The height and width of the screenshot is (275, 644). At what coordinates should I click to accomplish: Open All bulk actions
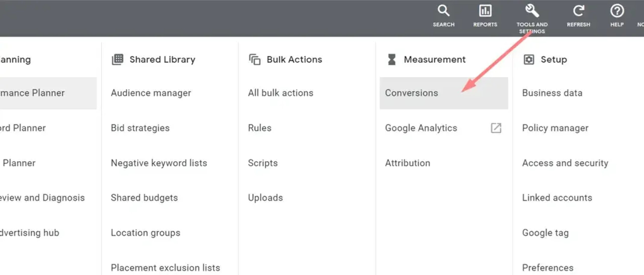click(x=280, y=93)
